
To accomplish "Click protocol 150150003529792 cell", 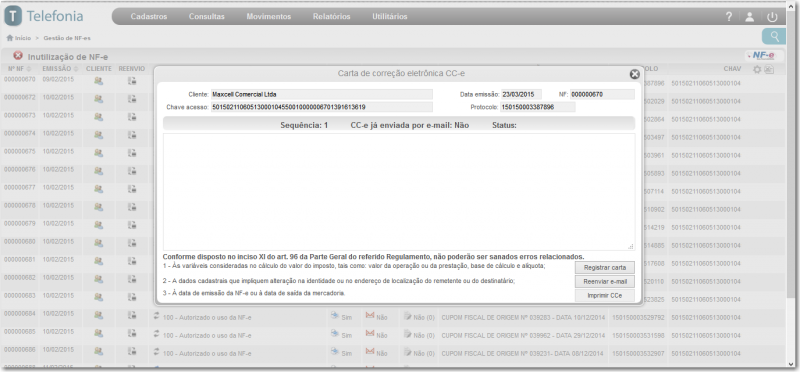I will pos(638,317).
